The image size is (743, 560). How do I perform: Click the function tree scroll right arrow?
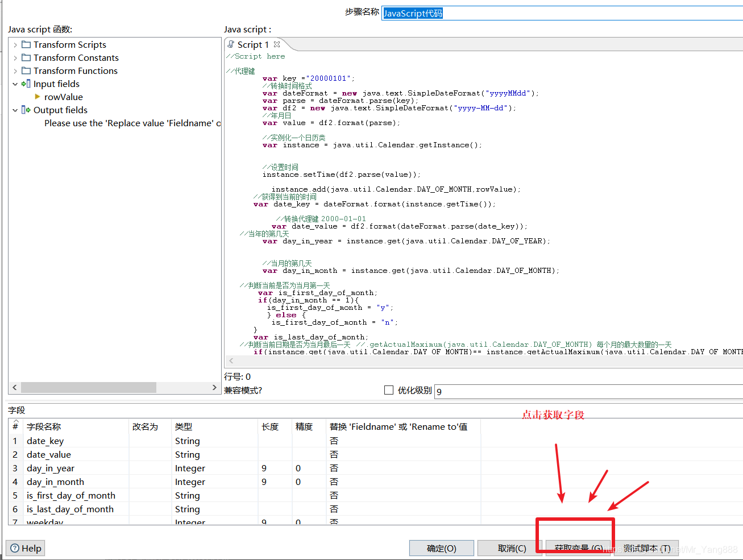pos(214,387)
